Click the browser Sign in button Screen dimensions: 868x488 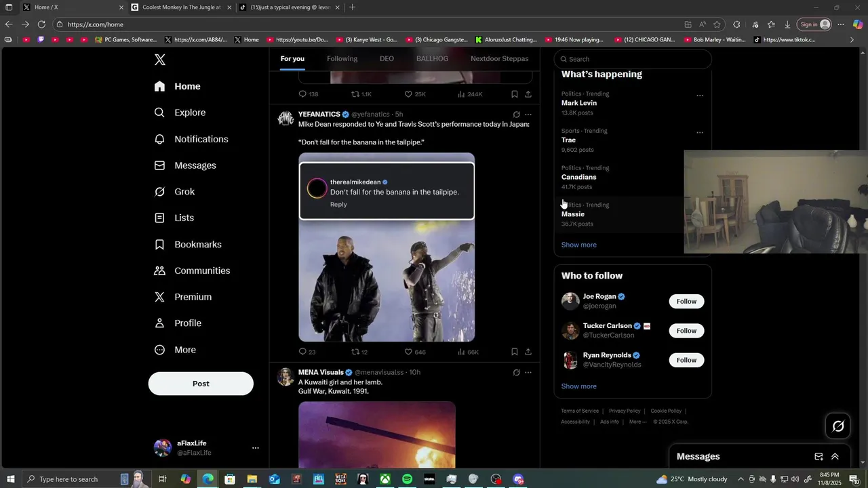[x=814, y=24]
